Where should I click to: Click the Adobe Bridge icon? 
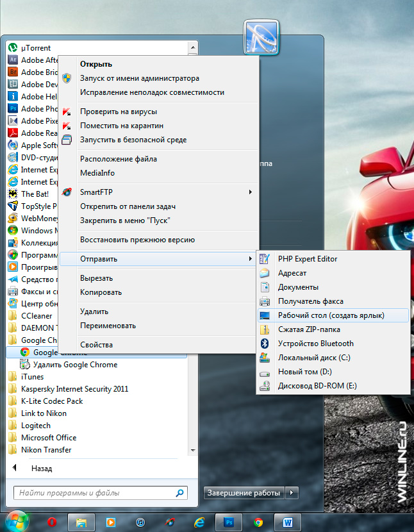13,72
